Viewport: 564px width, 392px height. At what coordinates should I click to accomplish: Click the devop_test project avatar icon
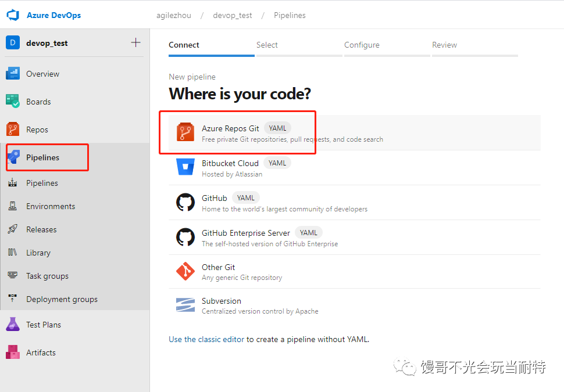coord(13,43)
